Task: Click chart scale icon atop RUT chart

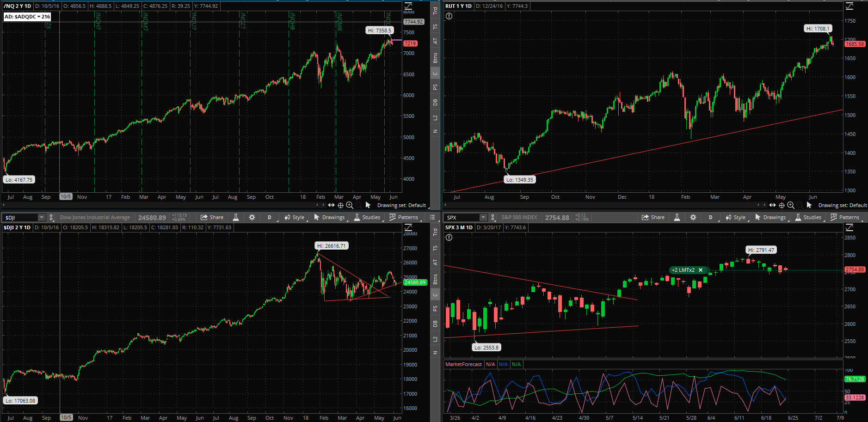Action: [x=850, y=6]
